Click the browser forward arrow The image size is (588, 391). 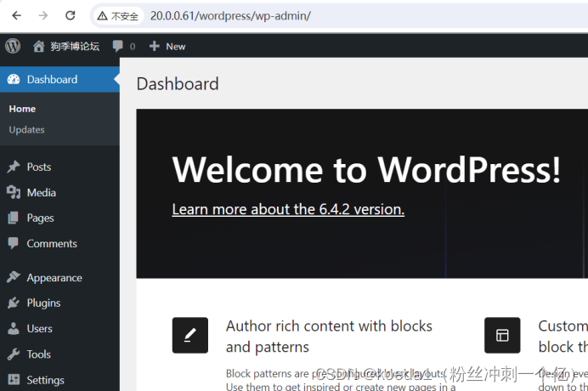[43, 15]
